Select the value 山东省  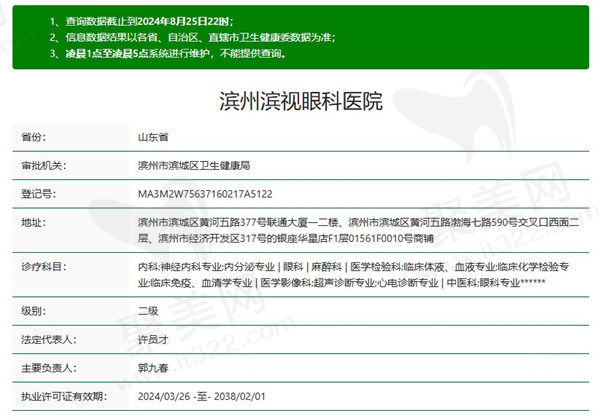coord(153,137)
